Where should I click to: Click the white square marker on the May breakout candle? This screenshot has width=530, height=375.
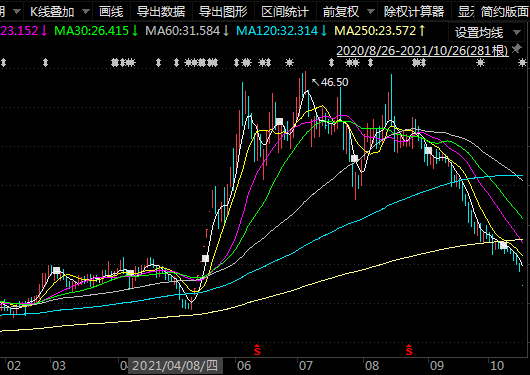click(205, 259)
